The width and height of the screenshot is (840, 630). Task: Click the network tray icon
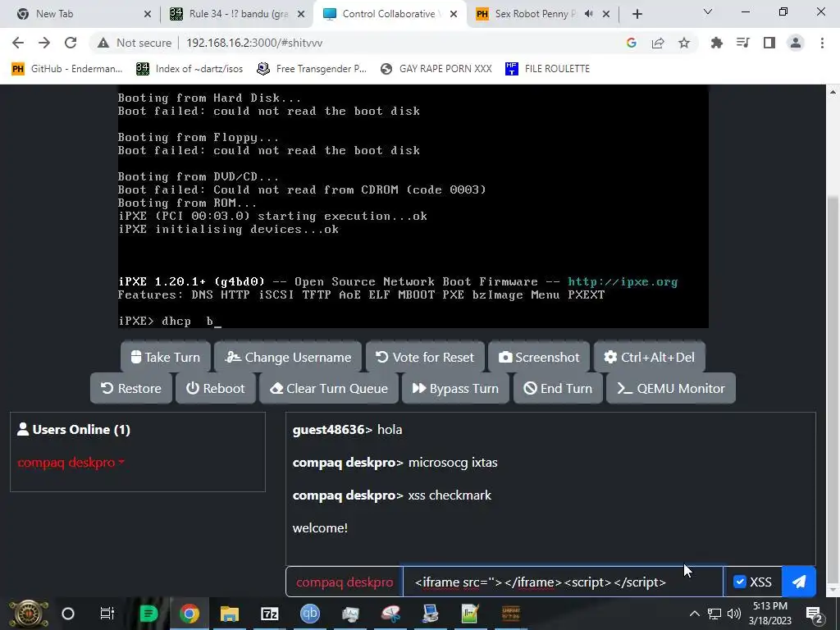point(714,614)
